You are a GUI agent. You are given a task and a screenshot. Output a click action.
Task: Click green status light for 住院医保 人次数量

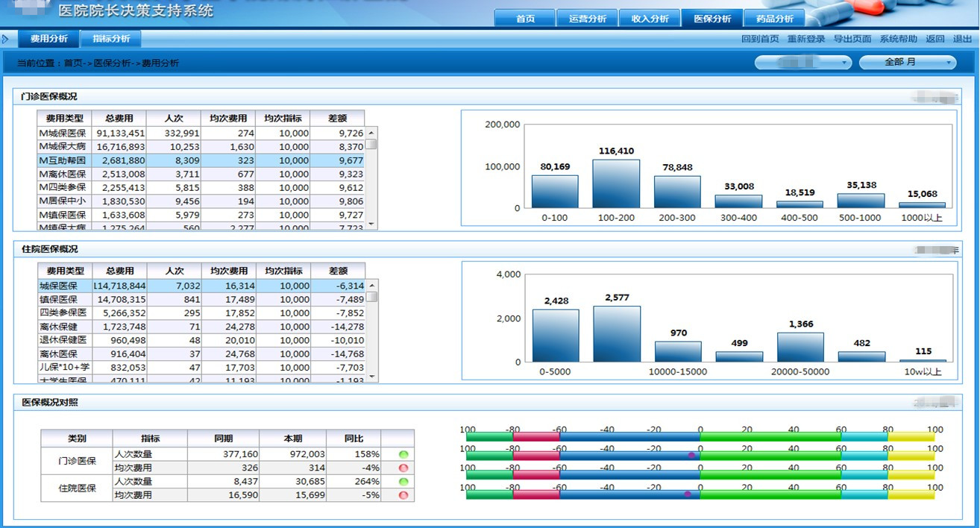pyautogui.click(x=403, y=482)
